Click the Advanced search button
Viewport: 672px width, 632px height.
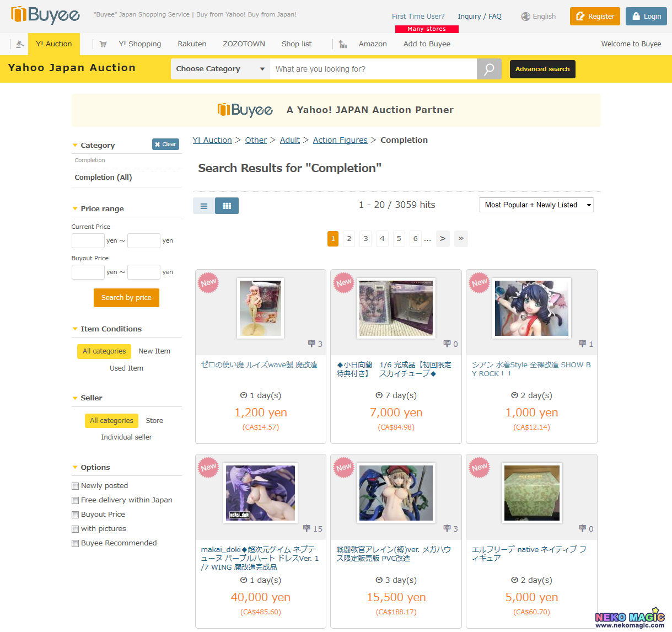tap(542, 69)
